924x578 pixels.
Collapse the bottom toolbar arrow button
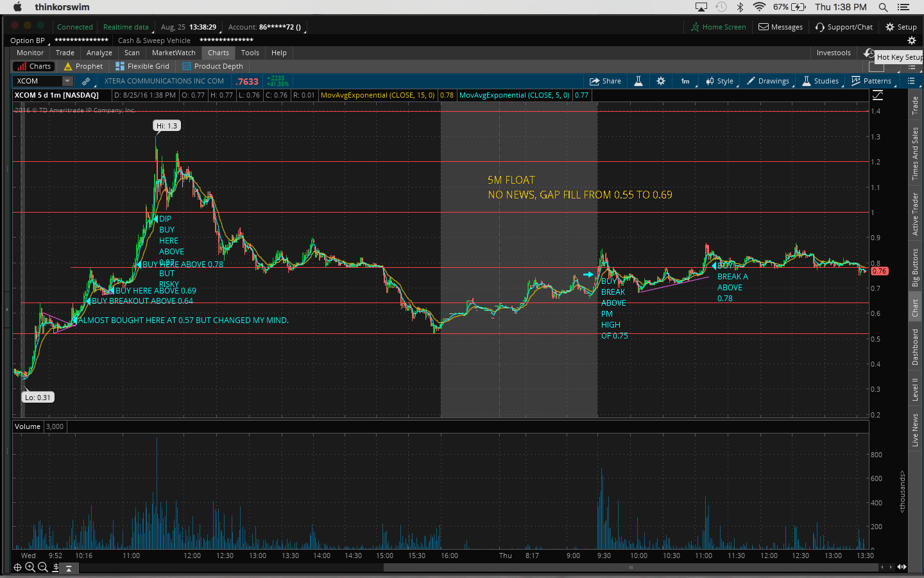tap(69, 568)
